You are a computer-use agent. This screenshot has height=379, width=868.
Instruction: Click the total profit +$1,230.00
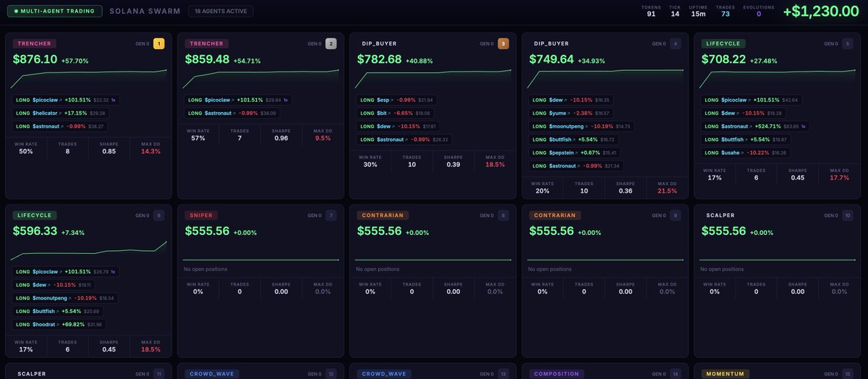pos(821,12)
